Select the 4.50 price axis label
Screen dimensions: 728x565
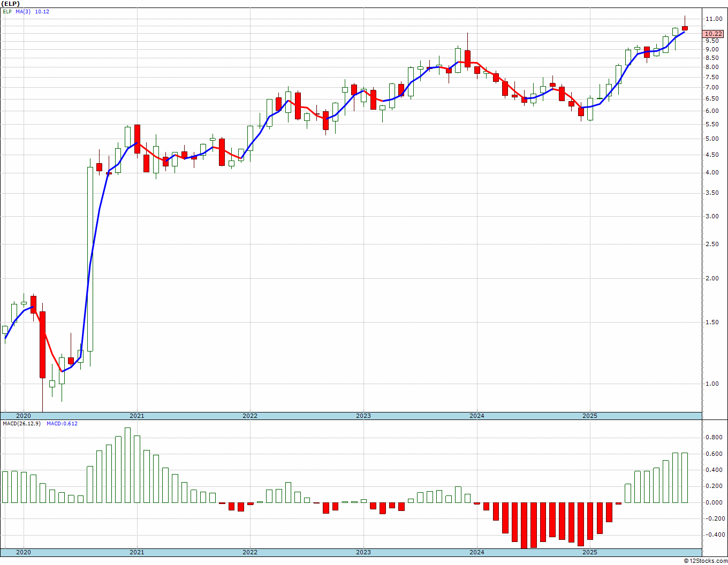pyautogui.click(x=712, y=155)
